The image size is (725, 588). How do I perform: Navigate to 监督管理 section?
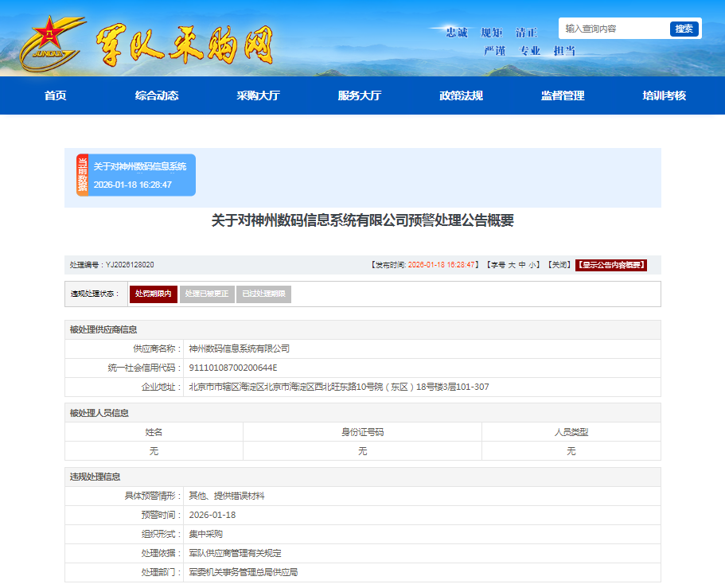click(563, 95)
